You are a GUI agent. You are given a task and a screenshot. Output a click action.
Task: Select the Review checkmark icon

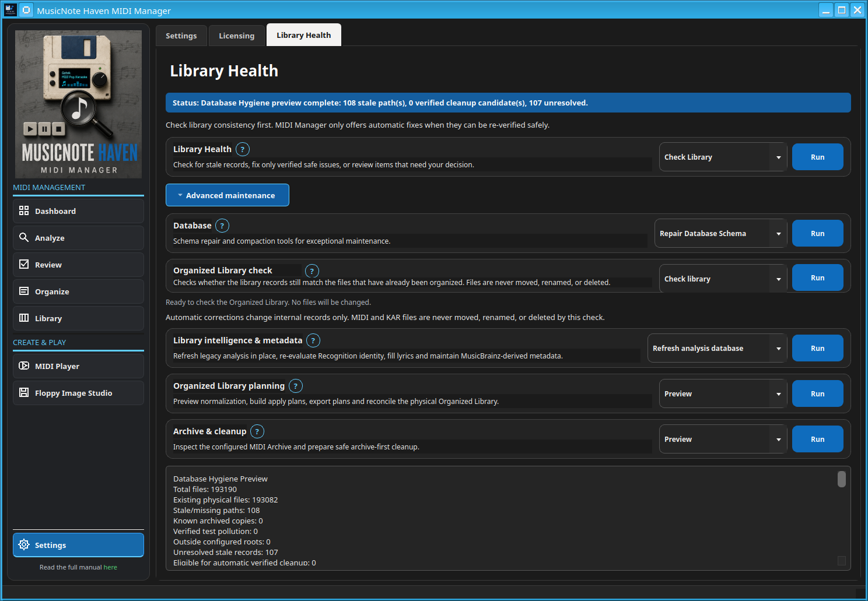[x=24, y=264]
